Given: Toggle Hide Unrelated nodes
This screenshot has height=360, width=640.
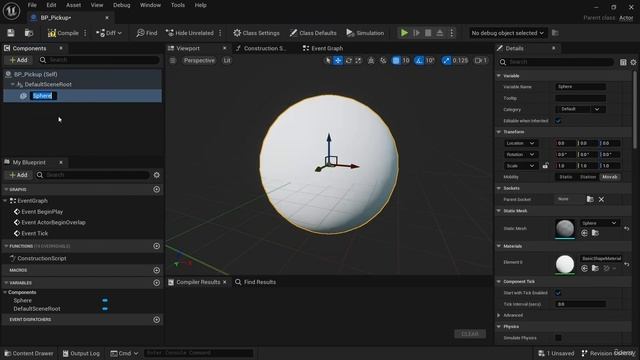Looking at the screenshot, I should click(190, 33).
